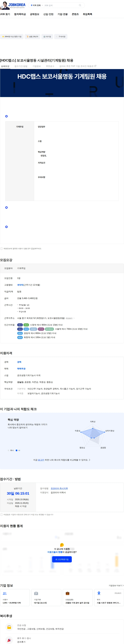Click the 산업(업종) briefcase icon
Image resolution: width=124 pixels, height=644 pixels.
point(68,593)
